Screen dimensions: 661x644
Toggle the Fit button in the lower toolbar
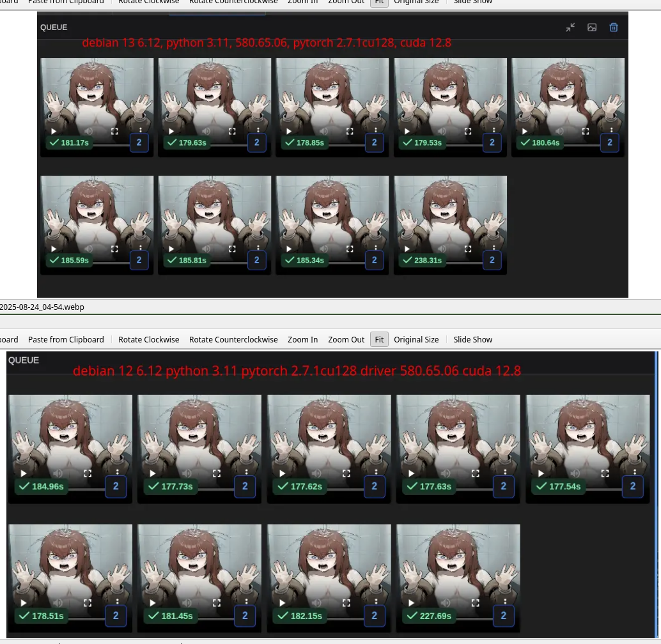[x=379, y=339]
